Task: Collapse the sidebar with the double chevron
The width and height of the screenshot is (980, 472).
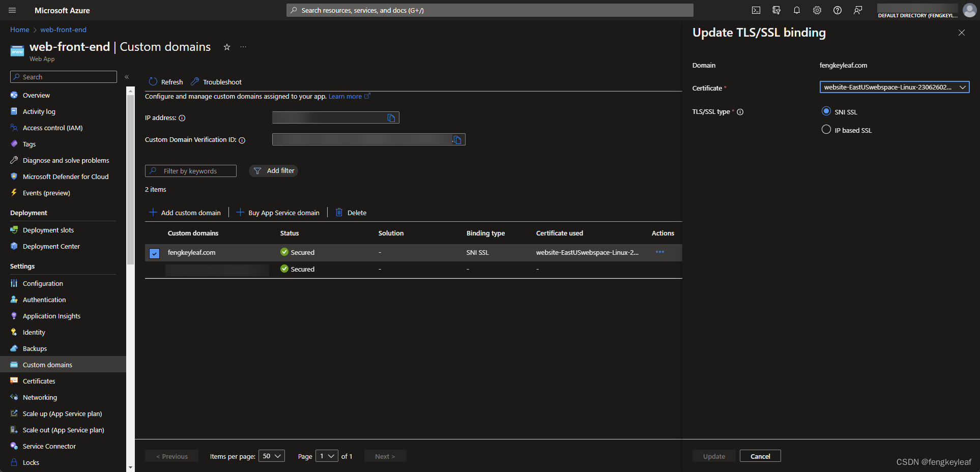Action: pyautogui.click(x=127, y=77)
